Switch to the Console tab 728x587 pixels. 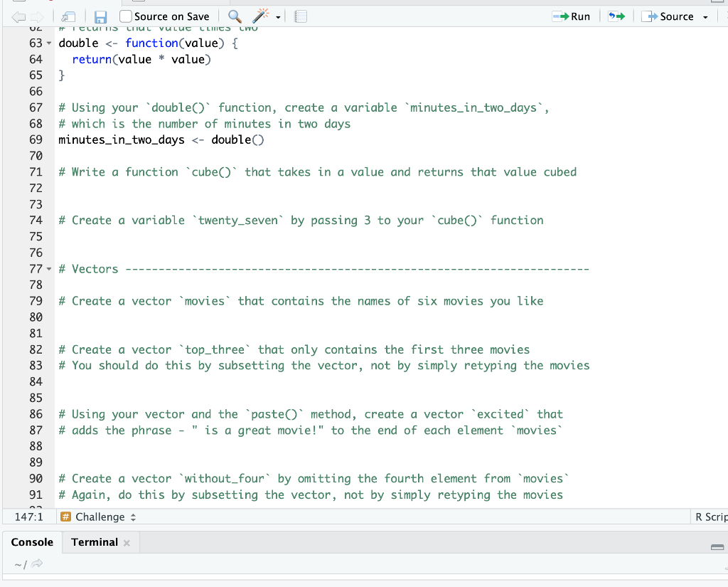(x=32, y=541)
